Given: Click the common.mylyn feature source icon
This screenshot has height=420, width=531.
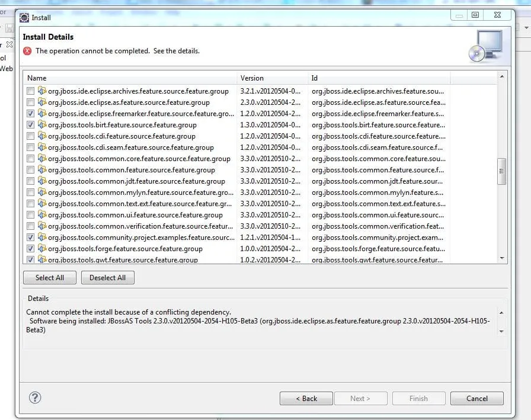Looking at the screenshot, I should pos(42,192).
